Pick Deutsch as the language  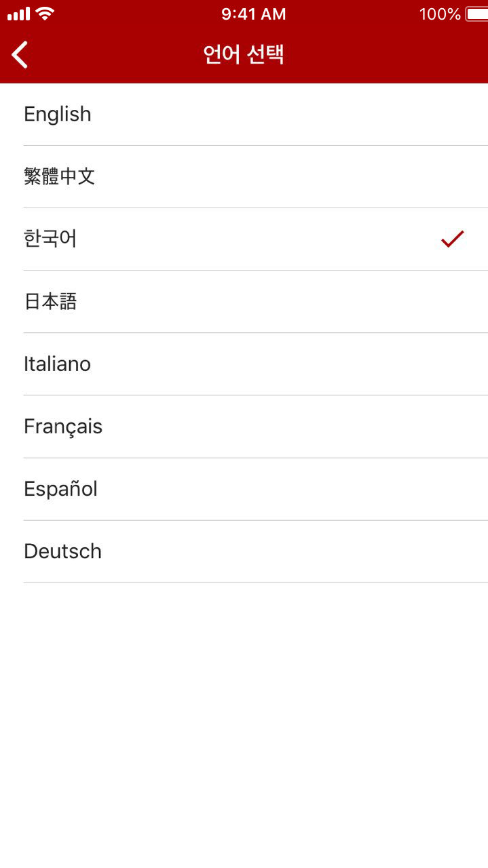coord(244,551)
